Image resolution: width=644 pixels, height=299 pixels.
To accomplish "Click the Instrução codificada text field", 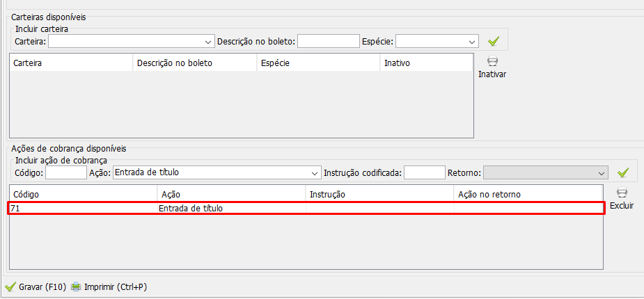I will pyautogui.click(x=423, y=172).
